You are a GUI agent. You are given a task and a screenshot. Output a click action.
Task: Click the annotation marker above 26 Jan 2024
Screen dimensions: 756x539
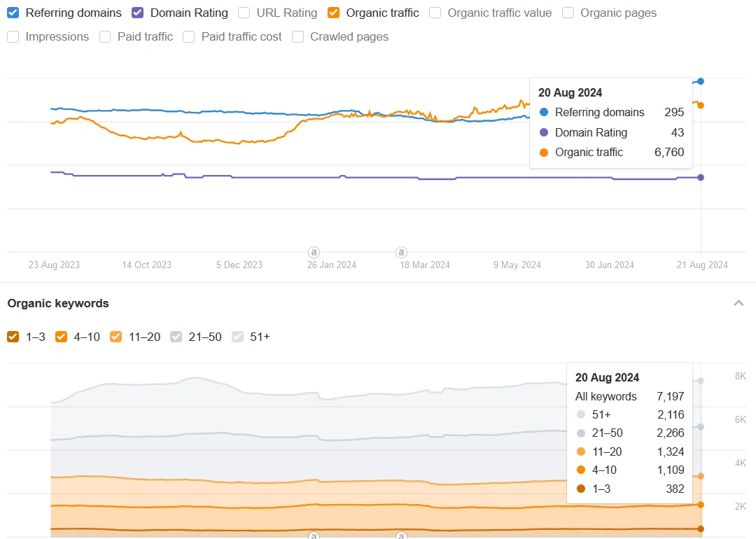[x=314, y=252]
